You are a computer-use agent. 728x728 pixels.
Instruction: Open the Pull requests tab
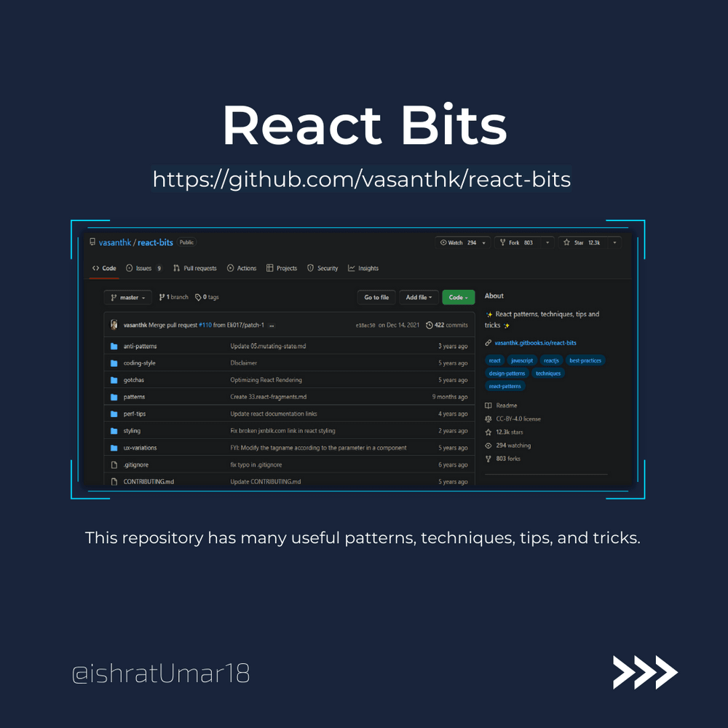(x=195, y=269)
